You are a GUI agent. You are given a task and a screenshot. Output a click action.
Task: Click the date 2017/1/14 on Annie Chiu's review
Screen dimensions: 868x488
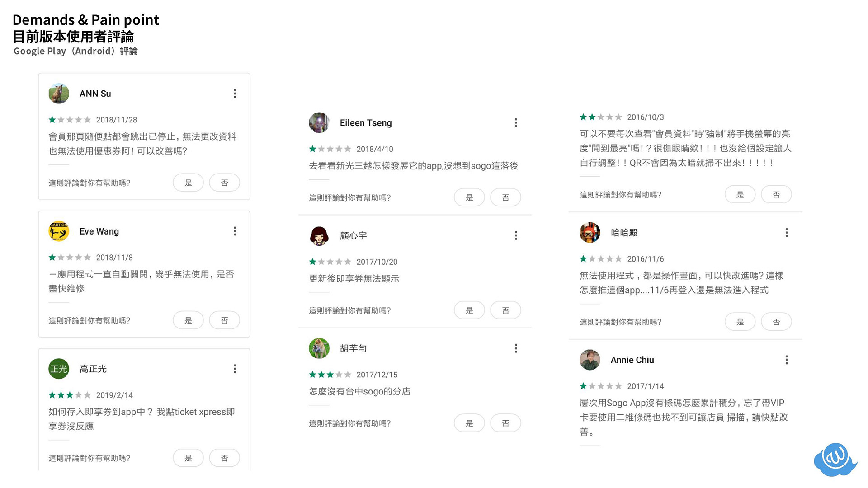click(646, 386)
